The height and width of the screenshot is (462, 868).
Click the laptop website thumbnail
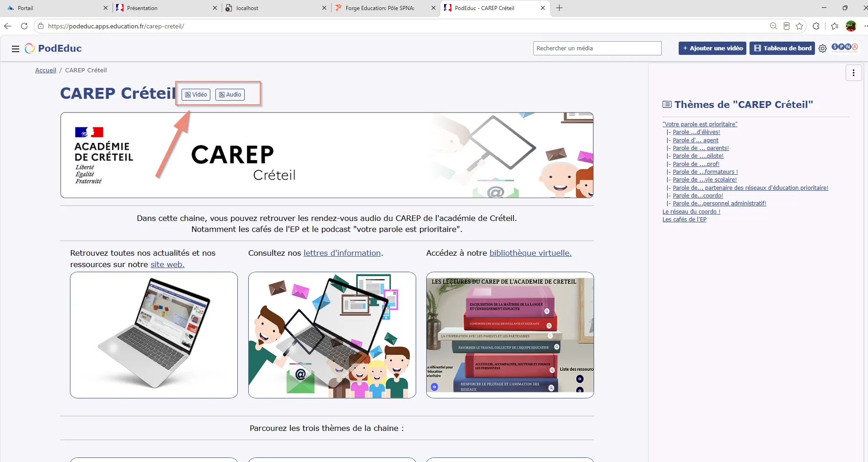154,335
